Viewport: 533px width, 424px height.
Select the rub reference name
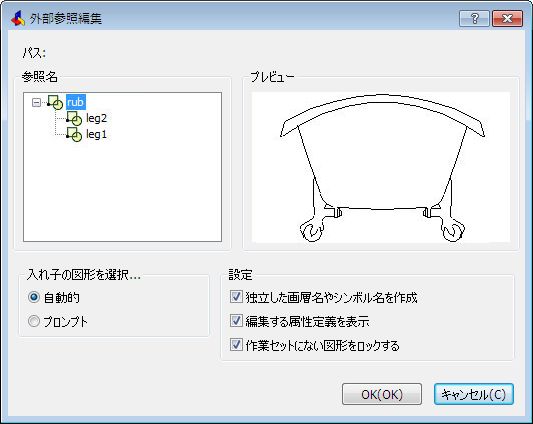[75, 102]
